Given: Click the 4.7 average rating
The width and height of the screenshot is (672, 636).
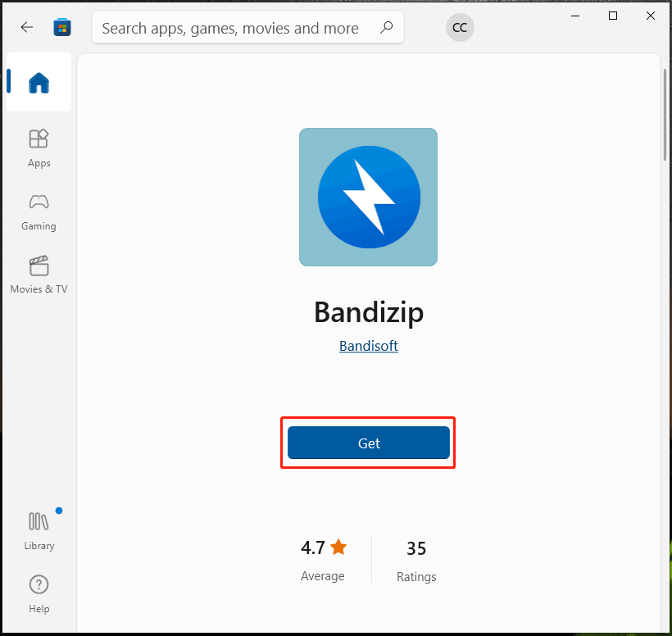Looking at the screenshot, I should [323, 559].
